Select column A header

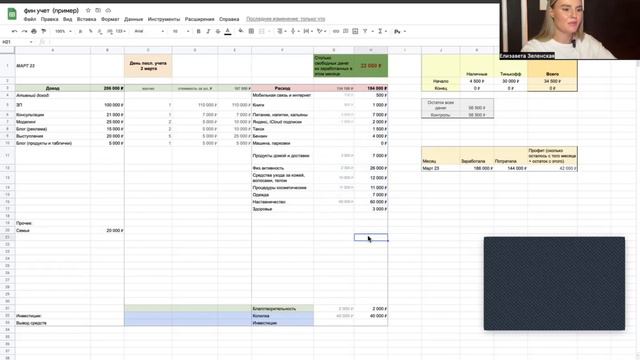(53, 50)
